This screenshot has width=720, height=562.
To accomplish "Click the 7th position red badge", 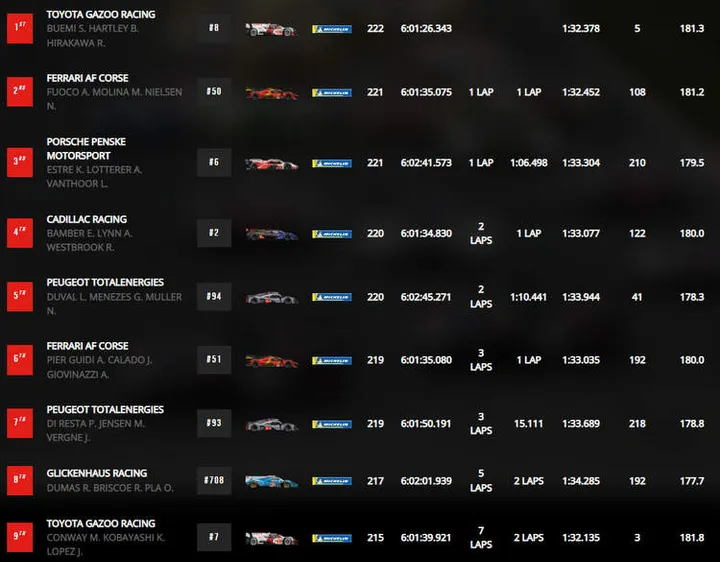I will pyautogui.click(x=20, y=423).
